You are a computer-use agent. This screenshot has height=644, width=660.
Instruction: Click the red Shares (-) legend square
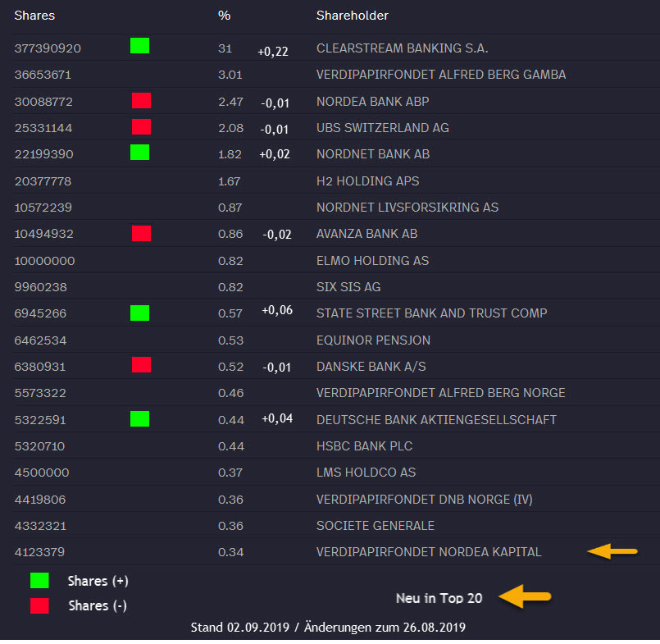click(x=39, y=605)
